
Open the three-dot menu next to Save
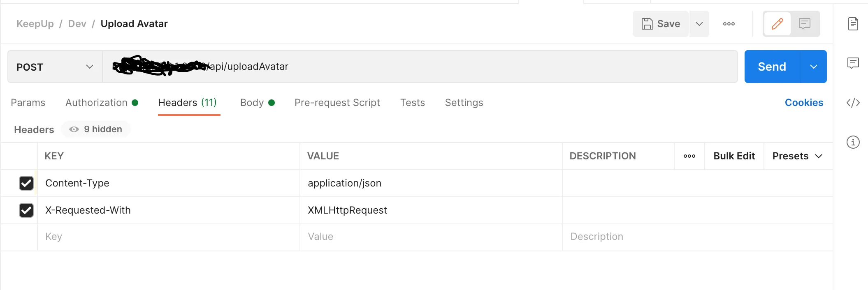(729, 24)
